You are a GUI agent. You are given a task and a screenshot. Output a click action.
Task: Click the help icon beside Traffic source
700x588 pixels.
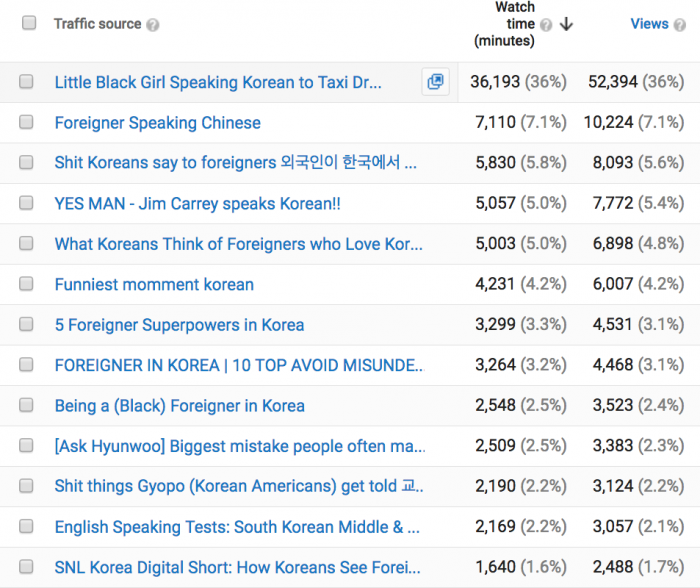point(152,25)
